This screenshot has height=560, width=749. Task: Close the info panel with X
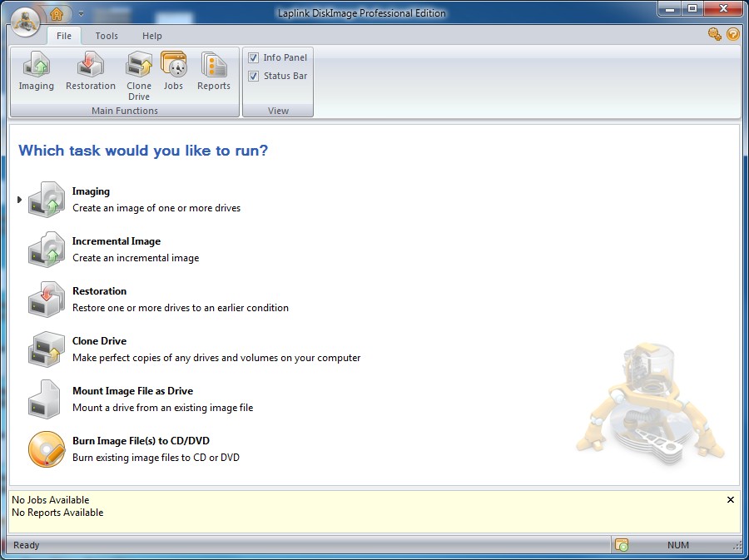[731, 500]
